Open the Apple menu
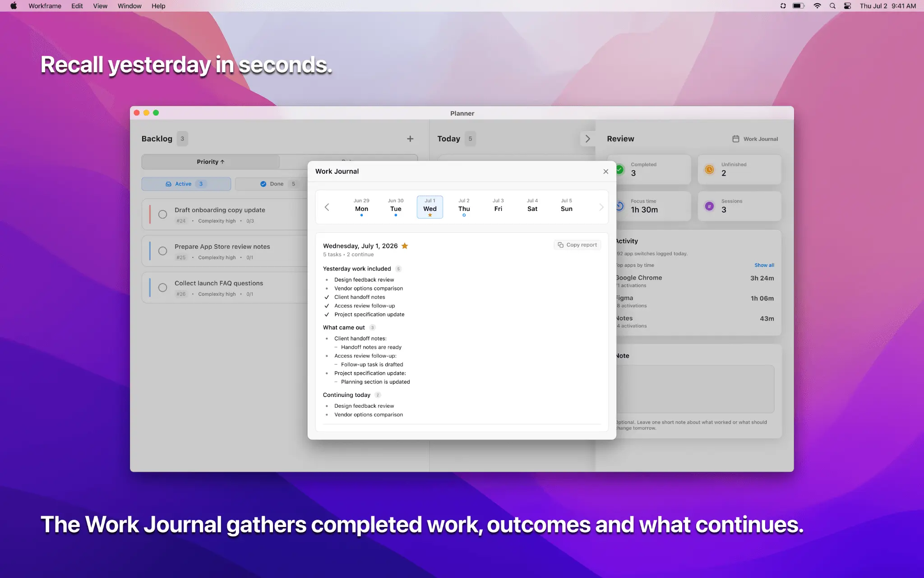 coord(14,6)
